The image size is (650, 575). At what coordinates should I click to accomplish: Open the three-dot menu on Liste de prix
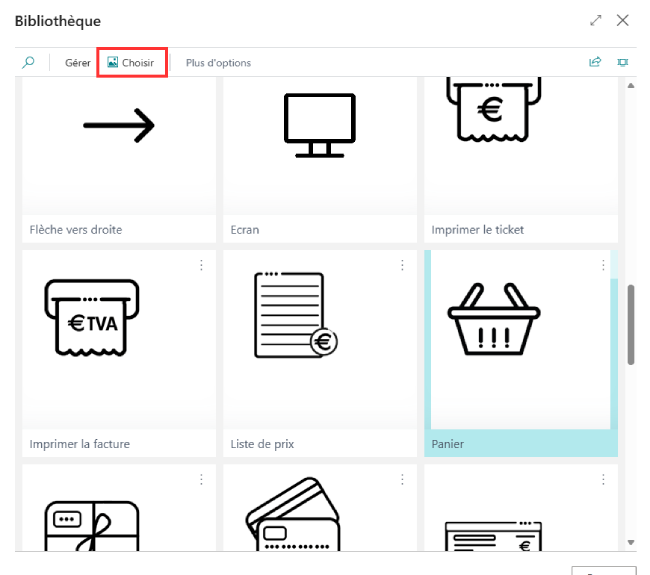pos(402,265)
